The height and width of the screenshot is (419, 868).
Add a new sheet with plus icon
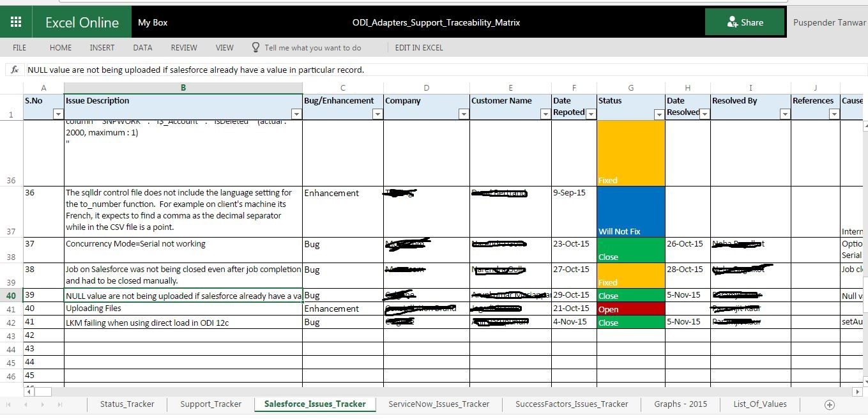(829, 404)
